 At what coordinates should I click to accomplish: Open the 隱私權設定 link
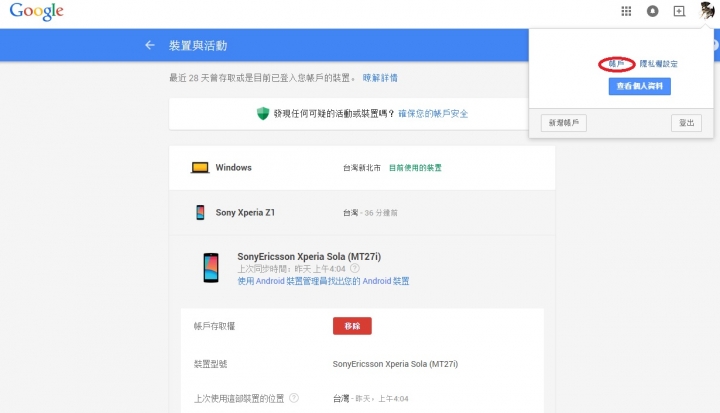coord(658,64)
